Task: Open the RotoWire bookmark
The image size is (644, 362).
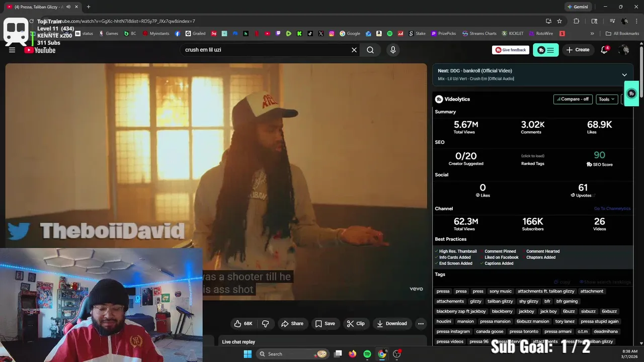Action: (x=540, y=34)
